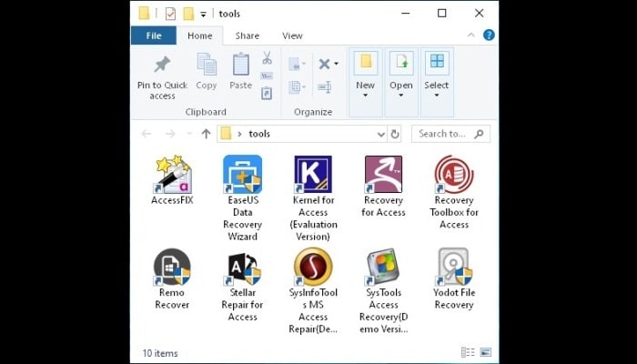Click Pin to Quick access
Screen dimensions: 637x364
coord(162,77)
